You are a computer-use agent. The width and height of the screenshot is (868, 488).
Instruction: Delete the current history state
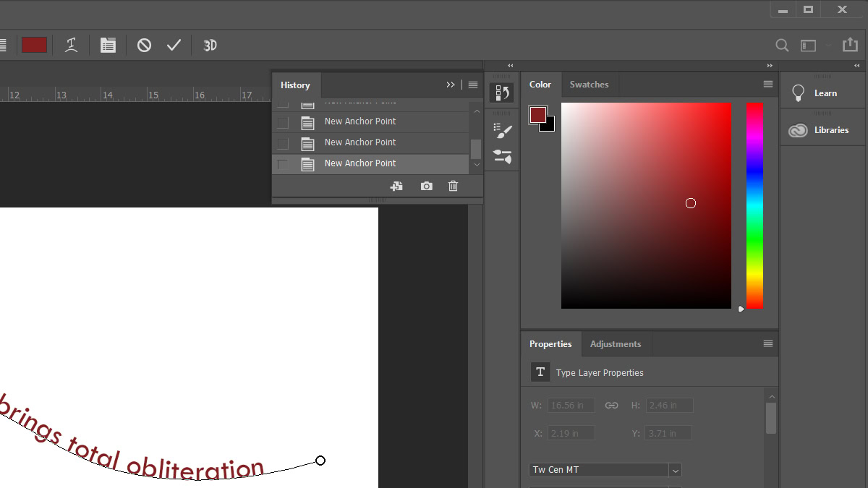click(454, 186)
